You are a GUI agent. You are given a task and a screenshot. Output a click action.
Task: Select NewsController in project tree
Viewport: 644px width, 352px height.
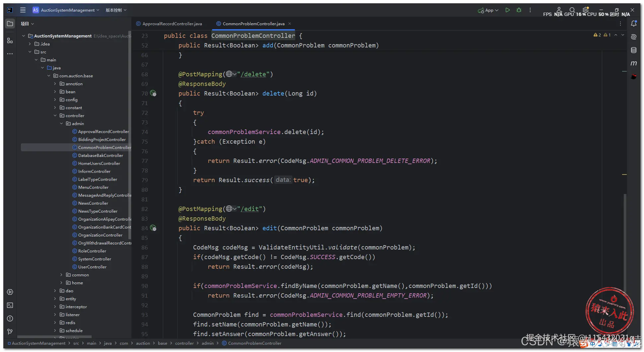tap(93, 203)
